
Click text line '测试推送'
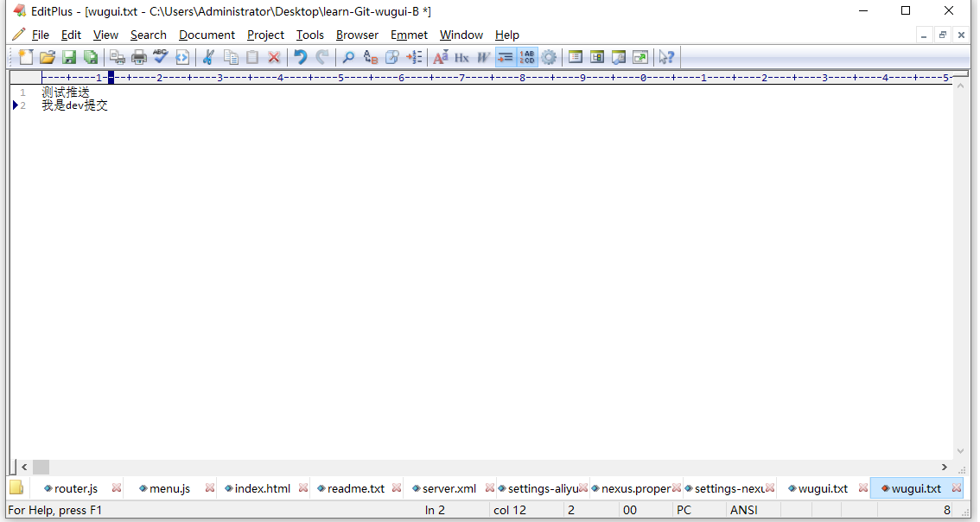[66, 92]
